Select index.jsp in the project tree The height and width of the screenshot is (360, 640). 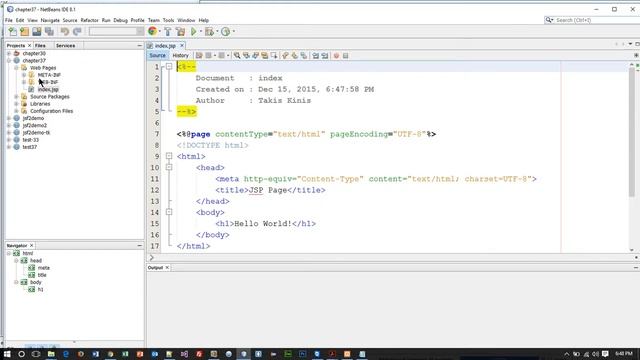tap(48, 89)
